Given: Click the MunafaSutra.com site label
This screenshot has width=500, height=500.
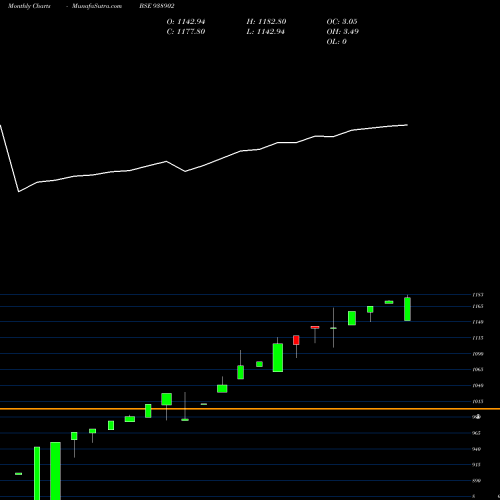Looking at the screenshot, I should 97,6.
